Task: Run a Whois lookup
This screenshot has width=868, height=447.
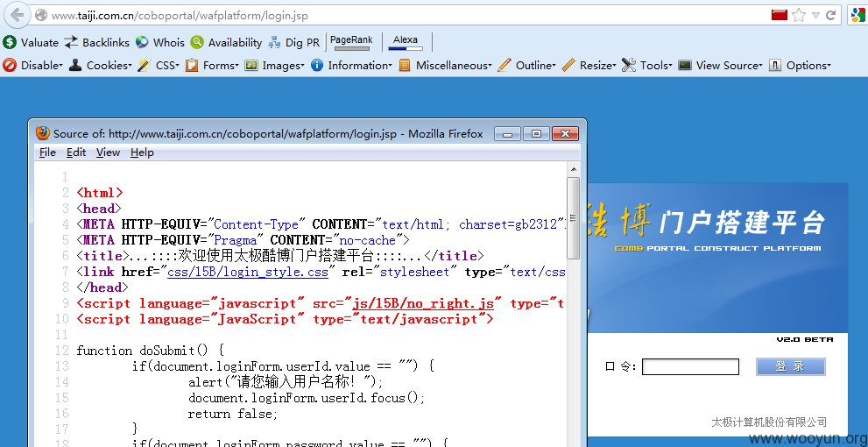Action: pos(160,42)
